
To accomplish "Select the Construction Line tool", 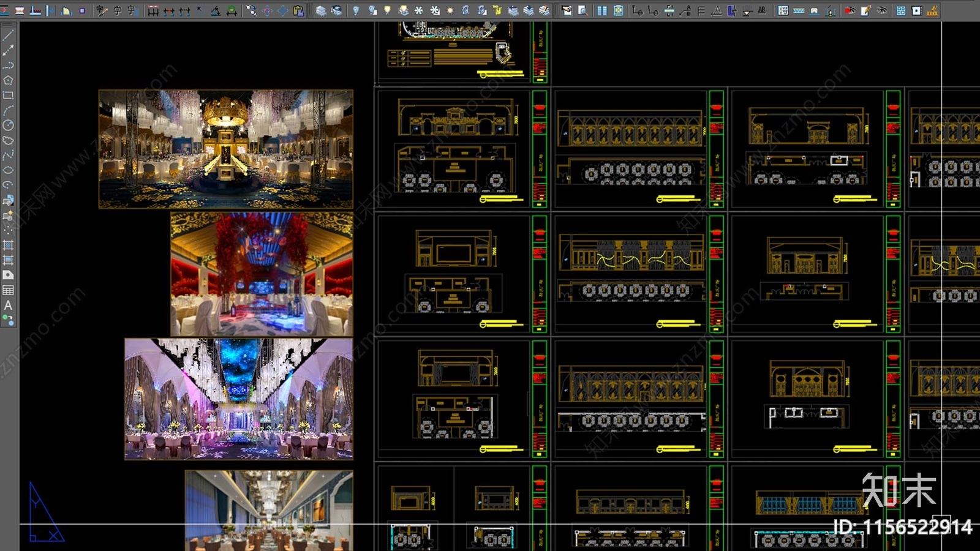I will pos(8,50).
